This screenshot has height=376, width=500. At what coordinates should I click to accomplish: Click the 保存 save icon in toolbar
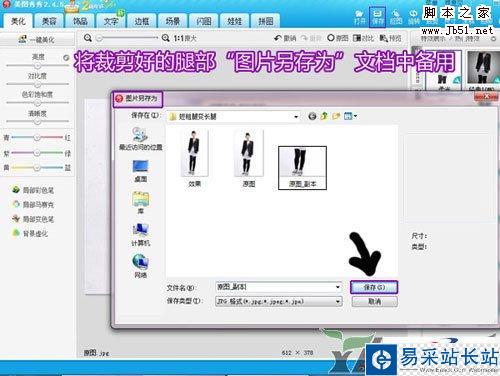pos(378,17)
